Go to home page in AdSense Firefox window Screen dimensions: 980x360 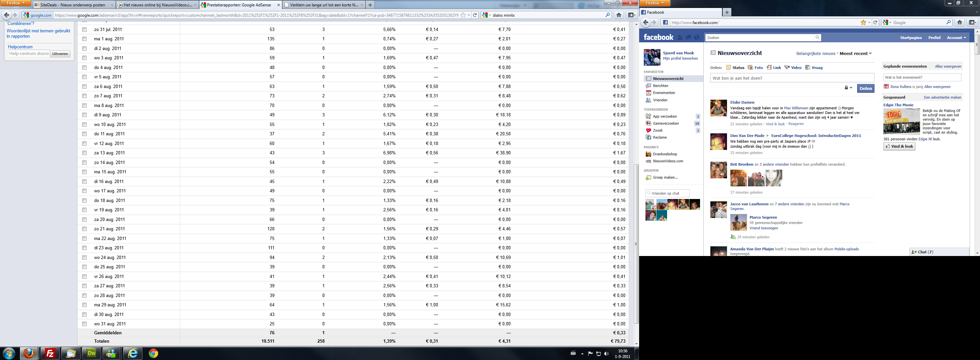coord(619,15)
